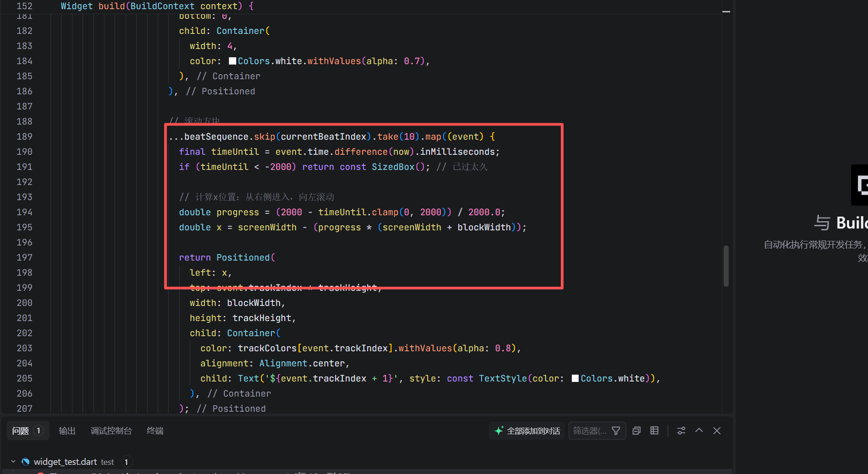Switch to the 终端 terminal tab
868x474 pixels.
[155, 431]
